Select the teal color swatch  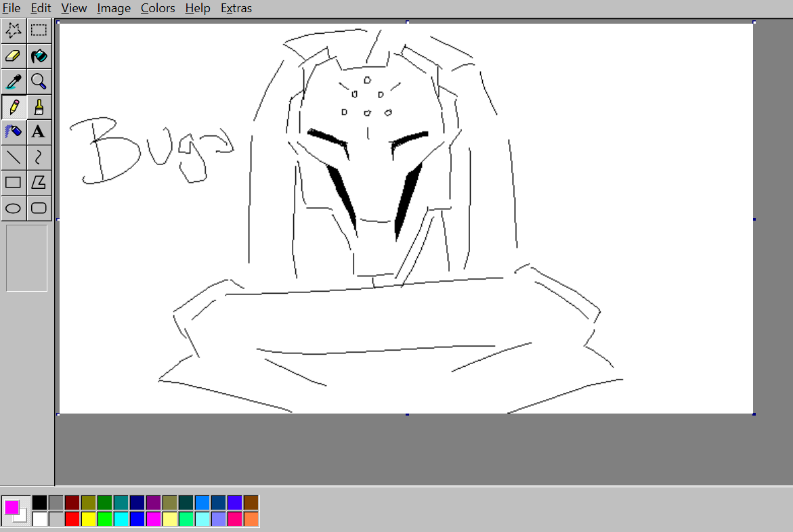pyautogui.click(x=121, y=503)
